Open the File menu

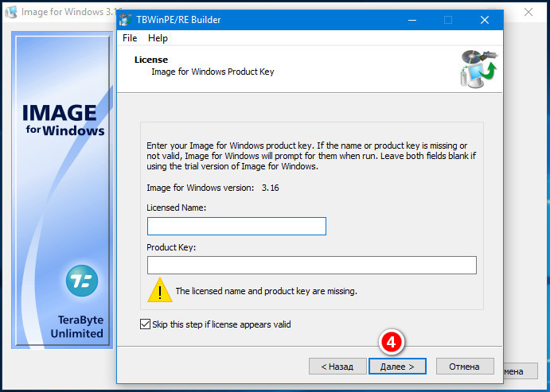pyautogui.click(x=130, y=38)
